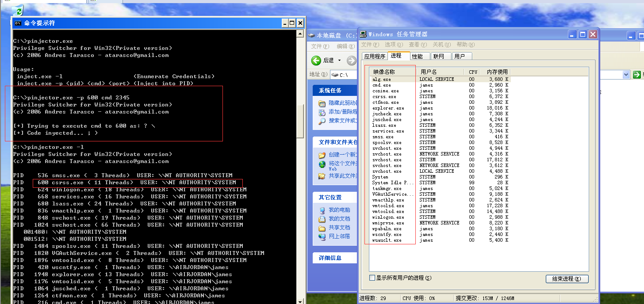Expand the 详细信息 panel header

tap(335, 258)
